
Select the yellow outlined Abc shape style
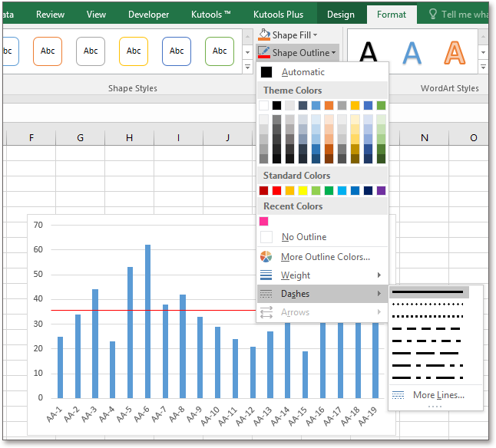134,51
